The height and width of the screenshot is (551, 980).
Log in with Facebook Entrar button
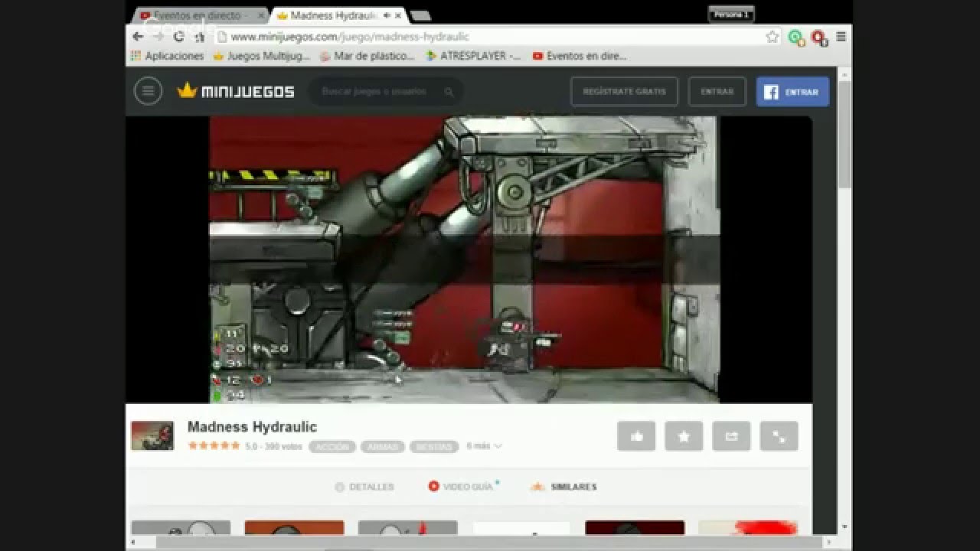click(x=792, y=92)
